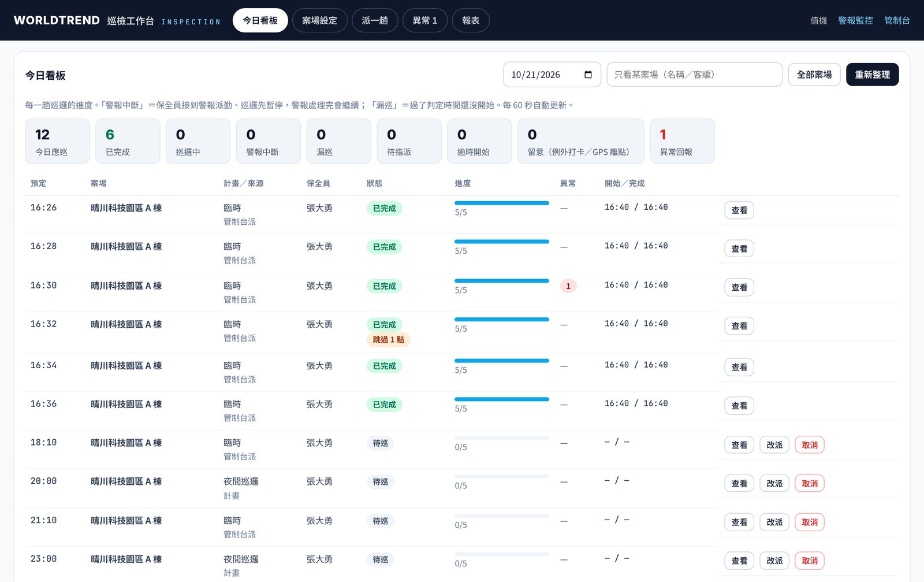Focus the 只看某案場 filter field
Screen dimensions: 924x582
694,75
